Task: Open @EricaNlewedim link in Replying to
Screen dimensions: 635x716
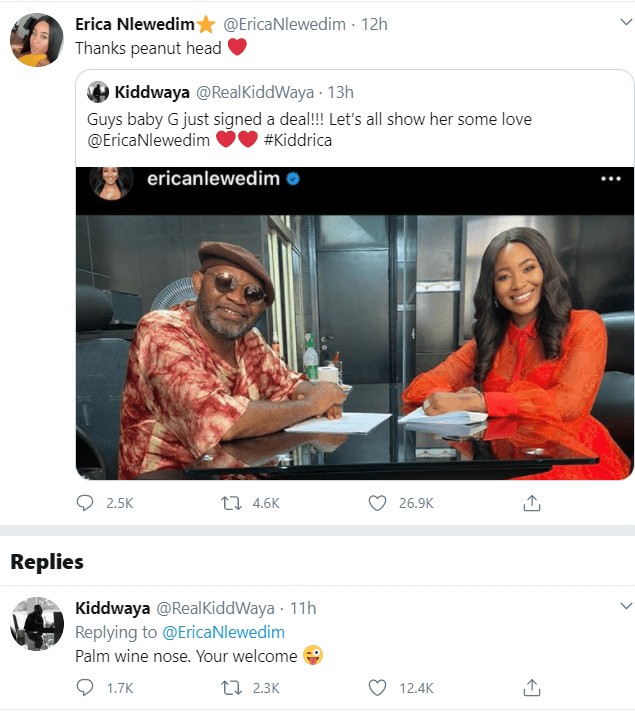Action: (223, 632)
